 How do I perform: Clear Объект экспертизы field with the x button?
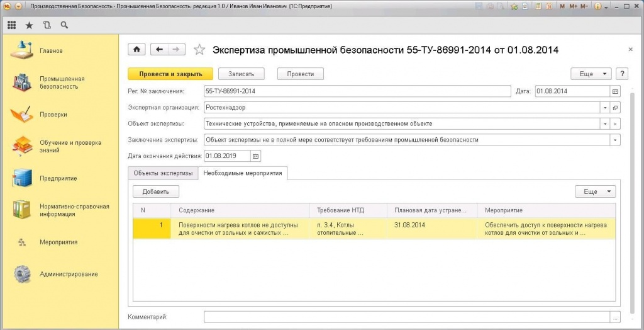coord(615,124)
